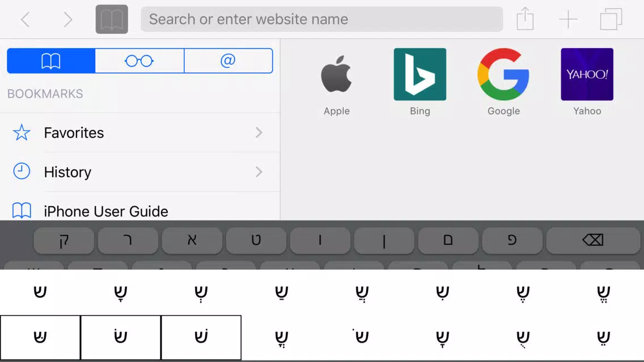Switch to the Reading List glasses tab

pos(139,61)
